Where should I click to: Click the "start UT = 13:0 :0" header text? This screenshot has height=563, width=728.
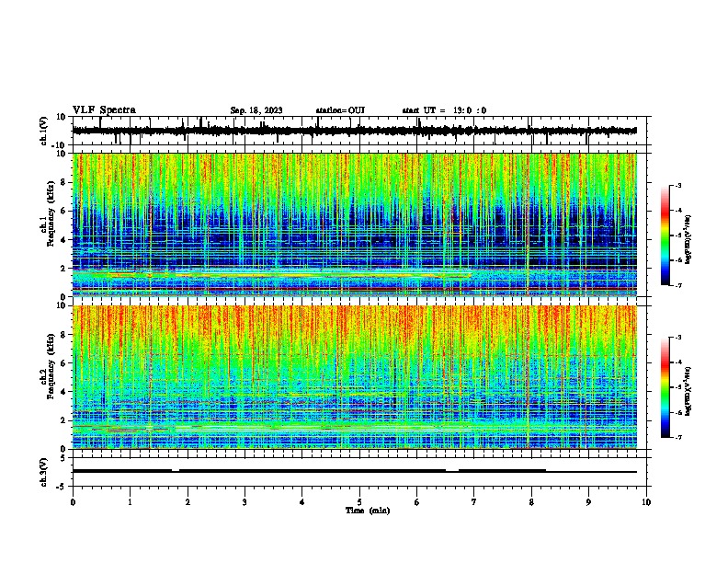(444, 110)
